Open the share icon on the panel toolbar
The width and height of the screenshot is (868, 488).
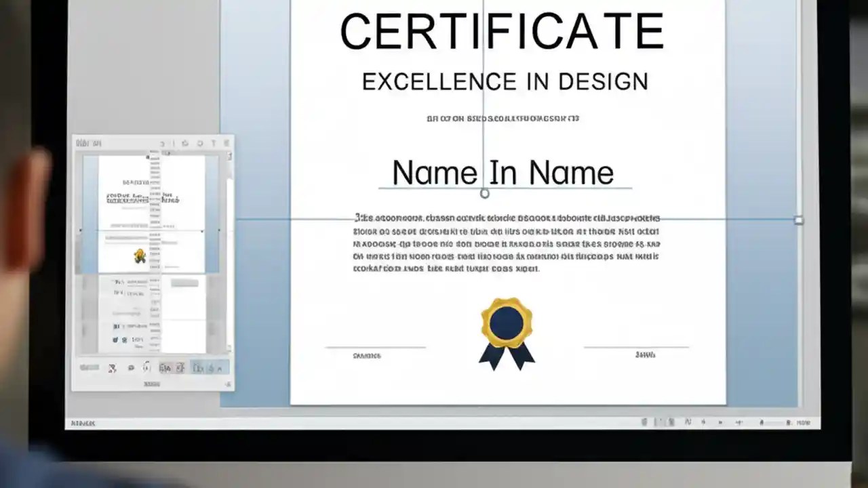[186, 143]
